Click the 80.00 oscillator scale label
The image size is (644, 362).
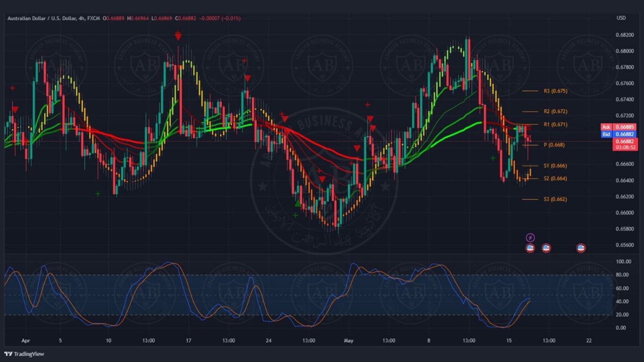click(x=622, y=275)
